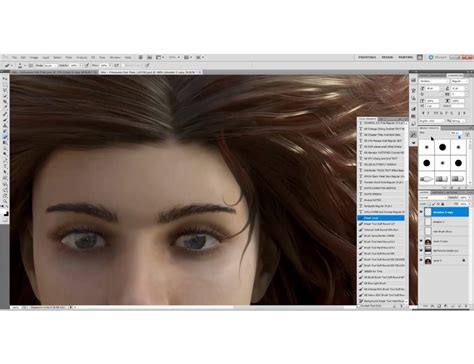Open the Arrange Documents dropdown

(x=187, y=57)
